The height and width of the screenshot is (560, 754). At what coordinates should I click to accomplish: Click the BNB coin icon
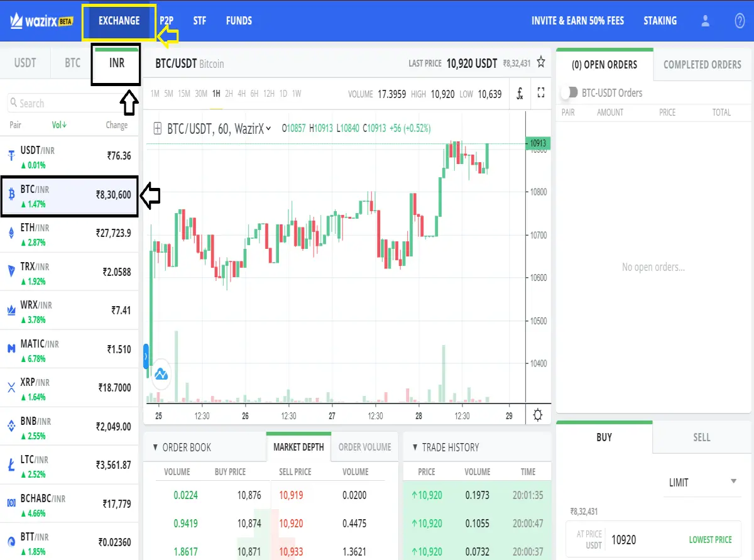click(x=11, y=426)
